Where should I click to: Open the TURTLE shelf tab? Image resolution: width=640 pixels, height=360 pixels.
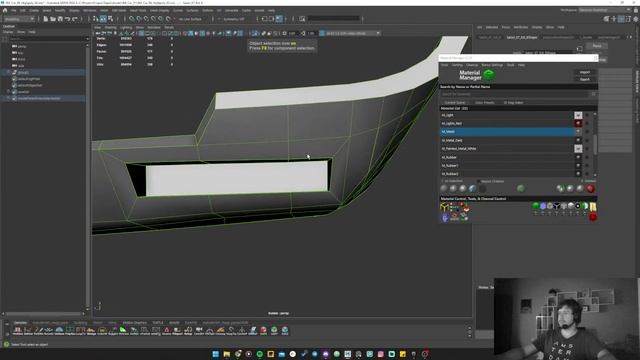point(158,322)
